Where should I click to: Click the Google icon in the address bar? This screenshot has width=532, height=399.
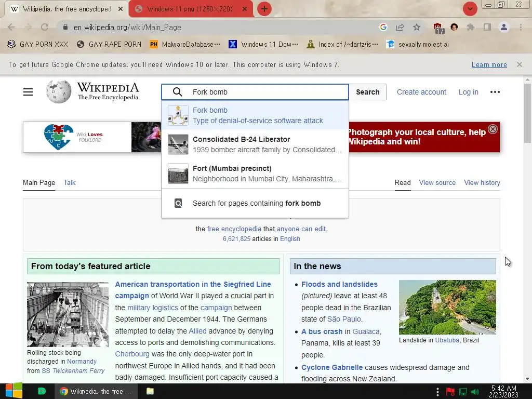point(383,27)
